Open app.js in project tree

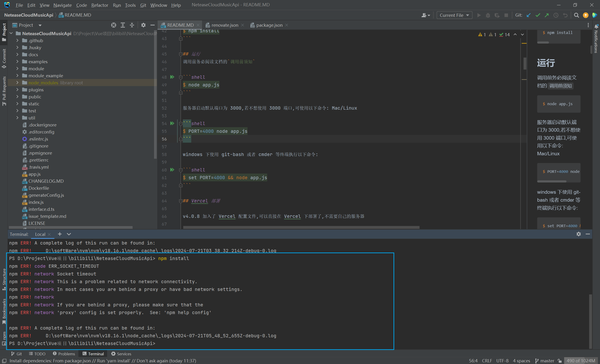pos(34,174)
